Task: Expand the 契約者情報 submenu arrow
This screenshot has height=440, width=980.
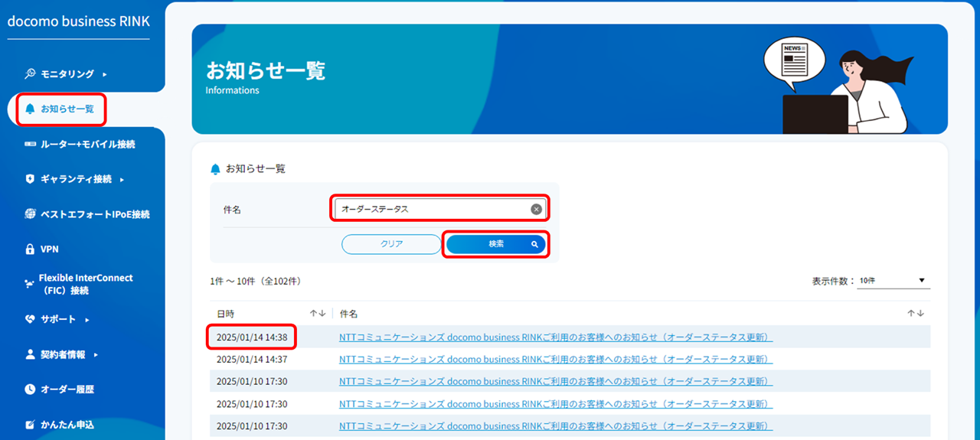Action: [x=96, y=355]
